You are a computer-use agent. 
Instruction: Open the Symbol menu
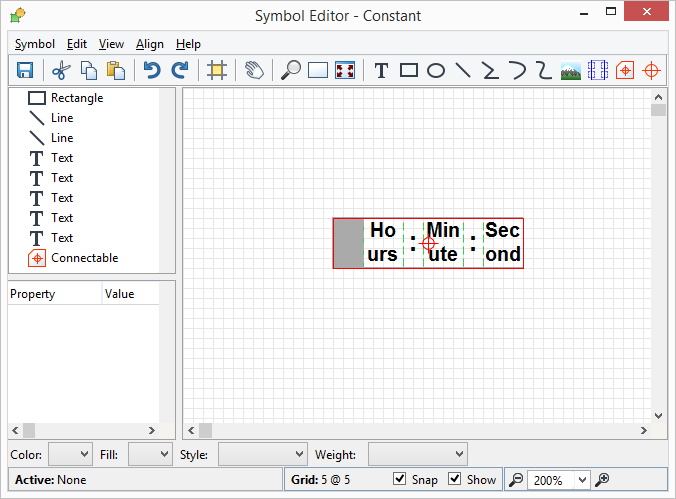(x=35, y=44)
